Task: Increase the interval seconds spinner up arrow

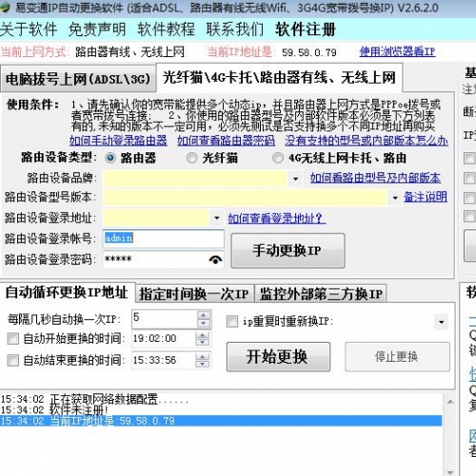Action: point(204,315)
